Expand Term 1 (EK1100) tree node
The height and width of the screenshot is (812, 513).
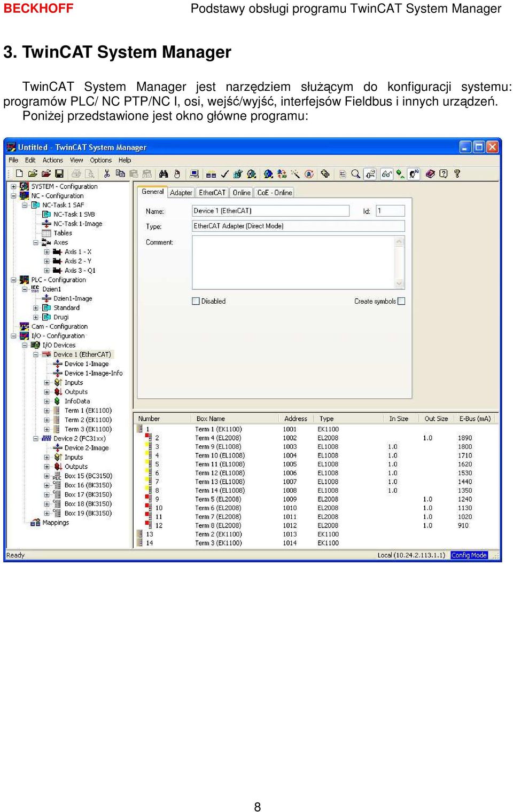coord(47,411)
